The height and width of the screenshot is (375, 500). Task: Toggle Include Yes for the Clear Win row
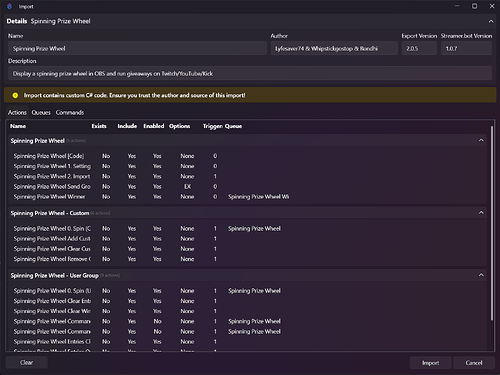pyautogui.click(x=132, y=311)
